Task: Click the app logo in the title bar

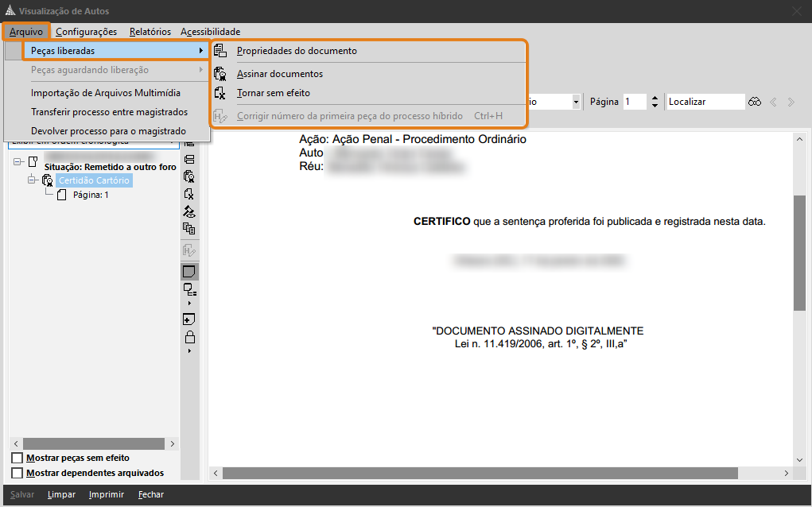Action: pos(10,10)
